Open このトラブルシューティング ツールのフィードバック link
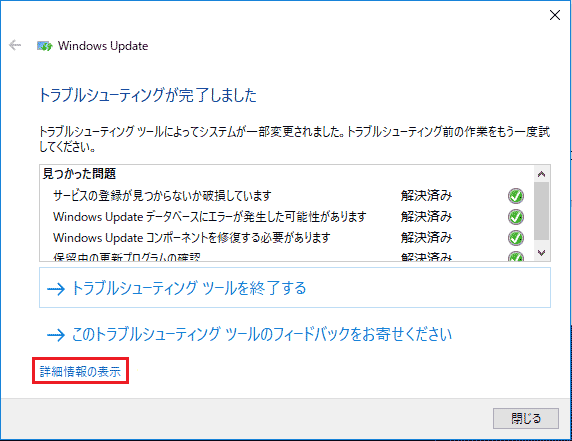This screenshot has height=441, width=572. 262,334
